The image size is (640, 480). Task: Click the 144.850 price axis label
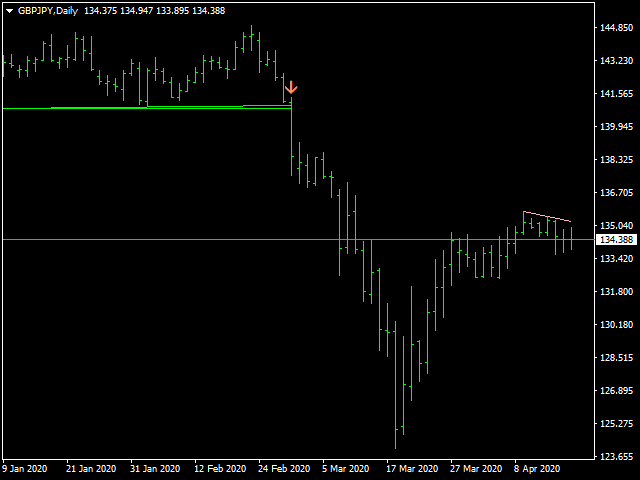point(615,28)
